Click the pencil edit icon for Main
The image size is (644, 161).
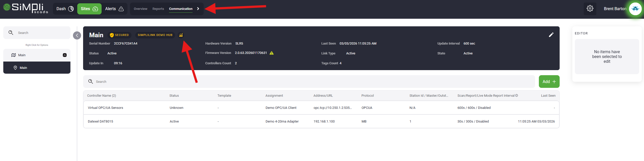[x=551, y=35]
